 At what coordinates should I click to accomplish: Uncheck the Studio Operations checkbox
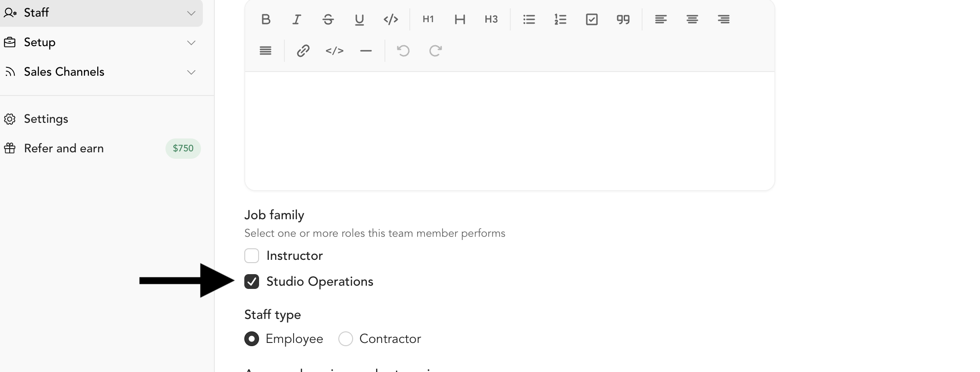(x=252, y=282)
